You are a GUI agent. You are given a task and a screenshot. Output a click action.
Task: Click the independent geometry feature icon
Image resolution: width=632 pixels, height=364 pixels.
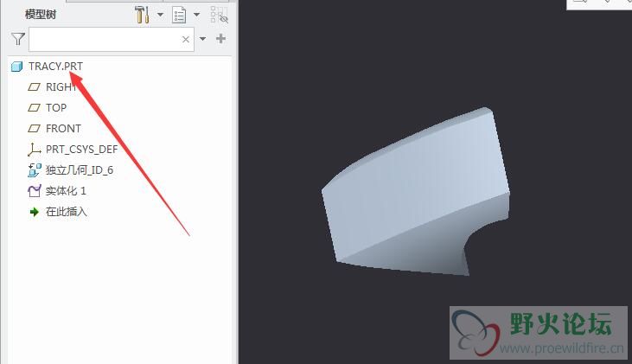tap(35, 170)
